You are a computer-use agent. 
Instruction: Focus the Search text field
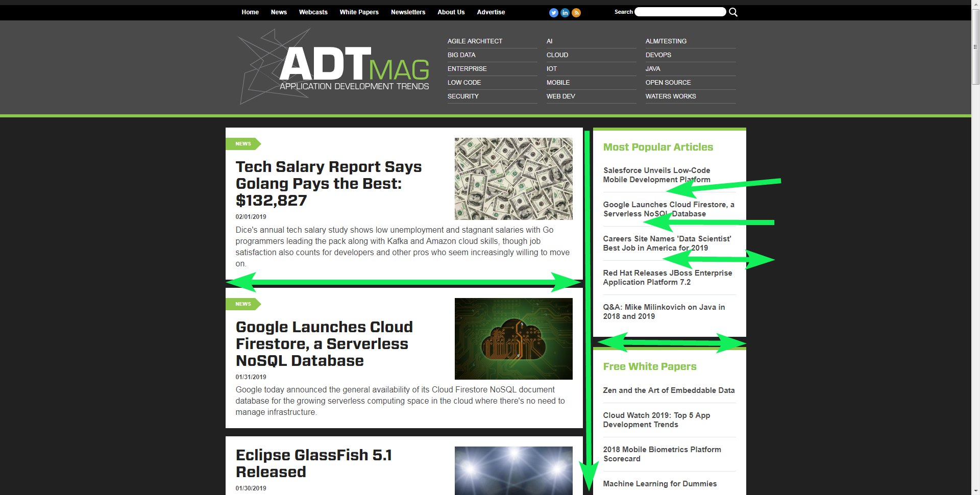(680, 12)
